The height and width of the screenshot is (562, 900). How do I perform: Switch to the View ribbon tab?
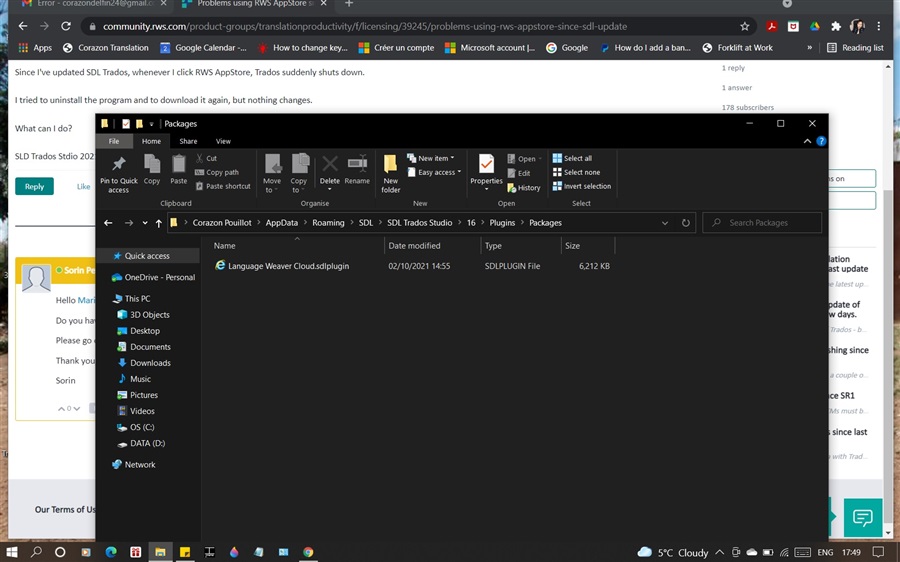click(x=223, y=141)
